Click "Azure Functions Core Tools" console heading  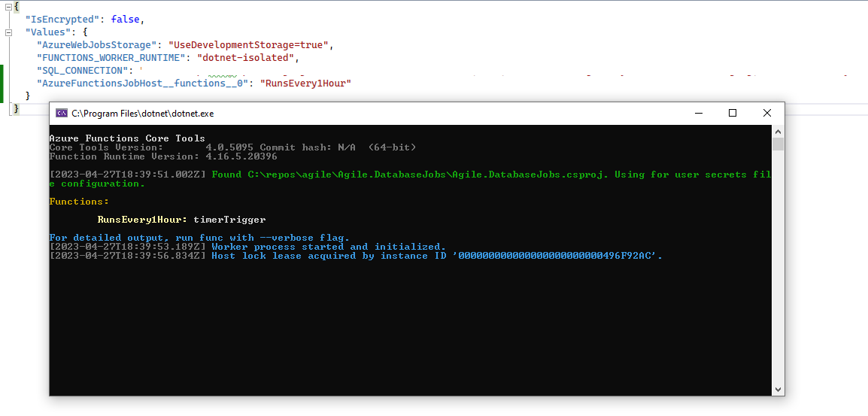[x=127, y=138]
